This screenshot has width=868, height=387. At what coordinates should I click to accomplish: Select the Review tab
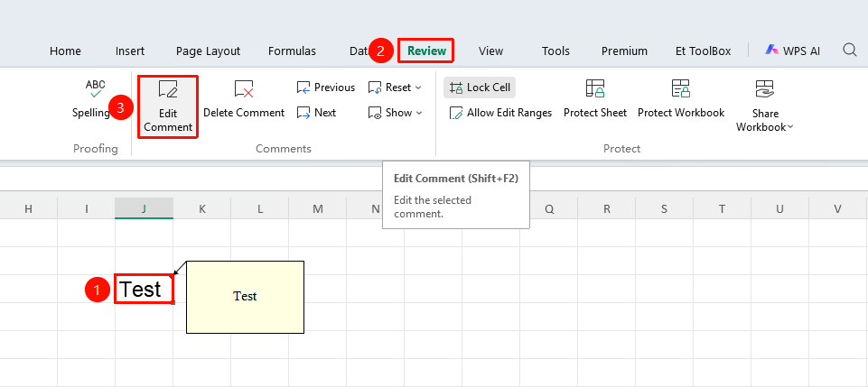pos(427,51)
